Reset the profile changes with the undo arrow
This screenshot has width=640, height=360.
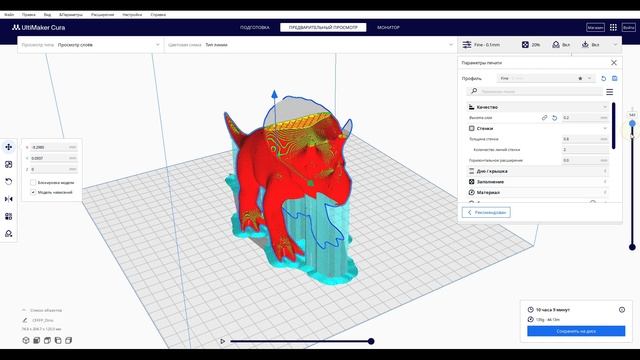click(x=604, y=78)
